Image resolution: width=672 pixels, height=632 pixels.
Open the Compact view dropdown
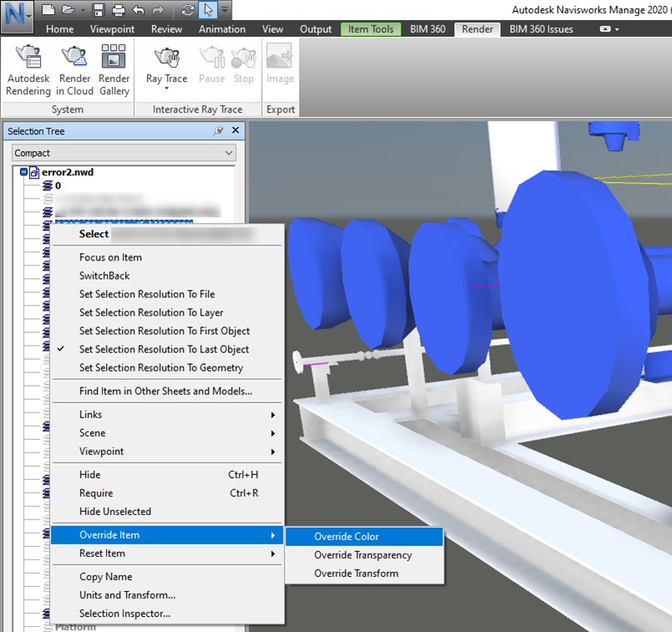tap(124, 153)
